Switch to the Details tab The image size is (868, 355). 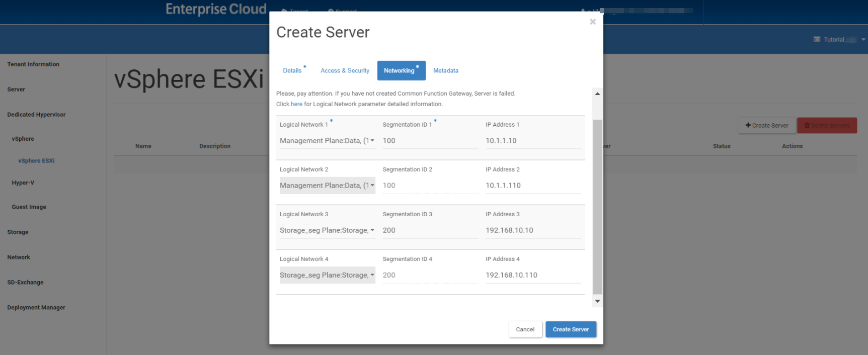click(x=292, y=71)
